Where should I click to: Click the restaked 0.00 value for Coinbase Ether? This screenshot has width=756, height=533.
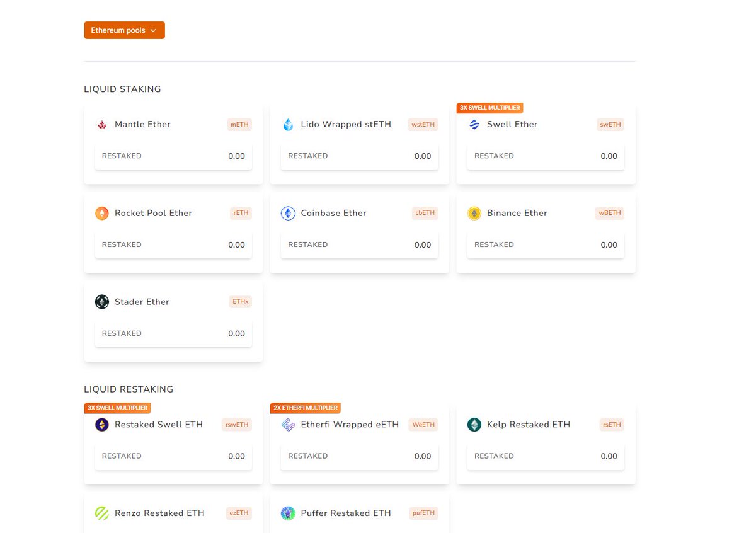point(423,245)
